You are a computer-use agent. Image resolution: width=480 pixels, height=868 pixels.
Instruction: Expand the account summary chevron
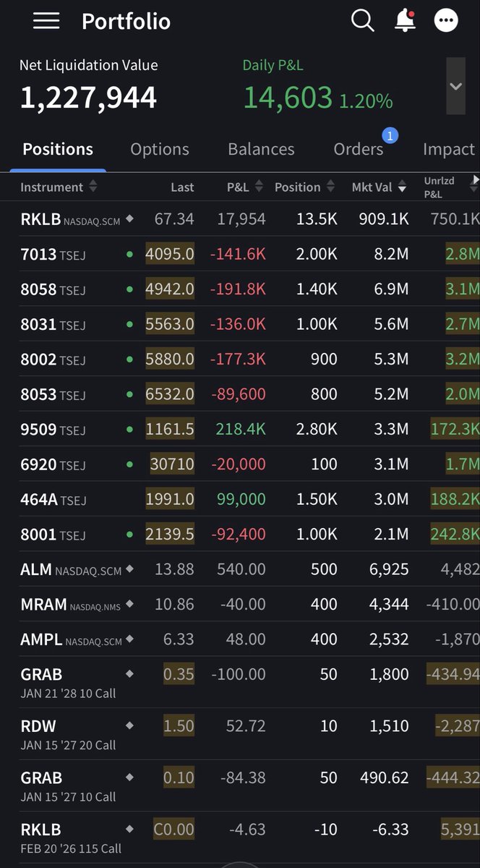[x=455, y=86]
